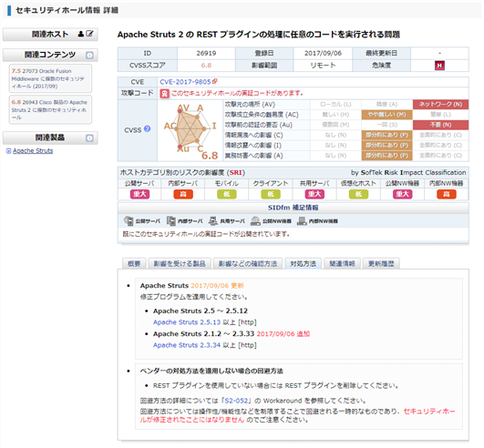Click the 関連製品 panel header

click(50, 137)
